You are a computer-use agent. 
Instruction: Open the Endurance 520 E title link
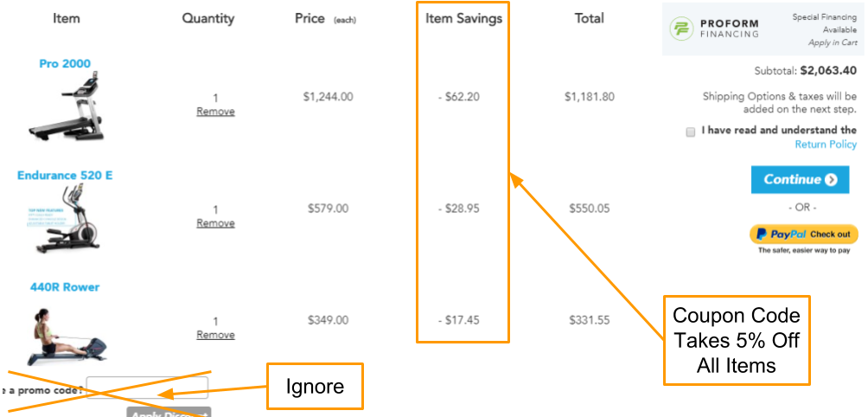click(x=65, y=176)
